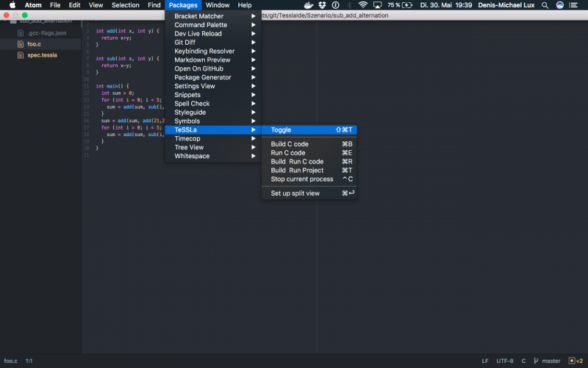The height and width of the screenshot is (368, 588).
Task: Expand the Settings View submenu
Action: click(213, 86)
